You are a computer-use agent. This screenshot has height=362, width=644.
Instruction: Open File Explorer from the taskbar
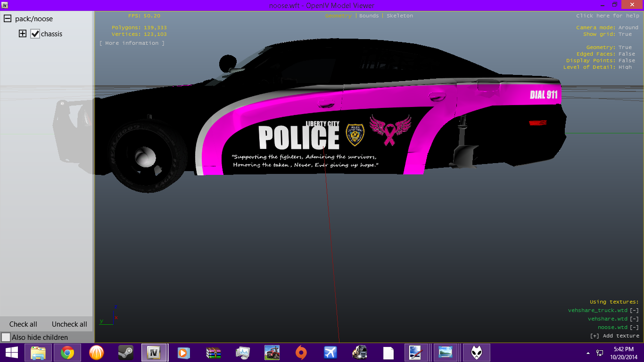click(38, 353)
